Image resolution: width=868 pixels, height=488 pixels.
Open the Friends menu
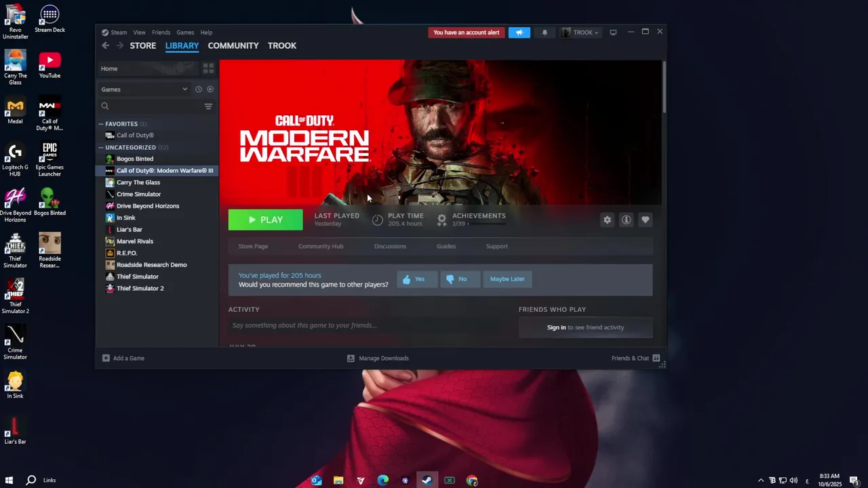click(161, 33)
